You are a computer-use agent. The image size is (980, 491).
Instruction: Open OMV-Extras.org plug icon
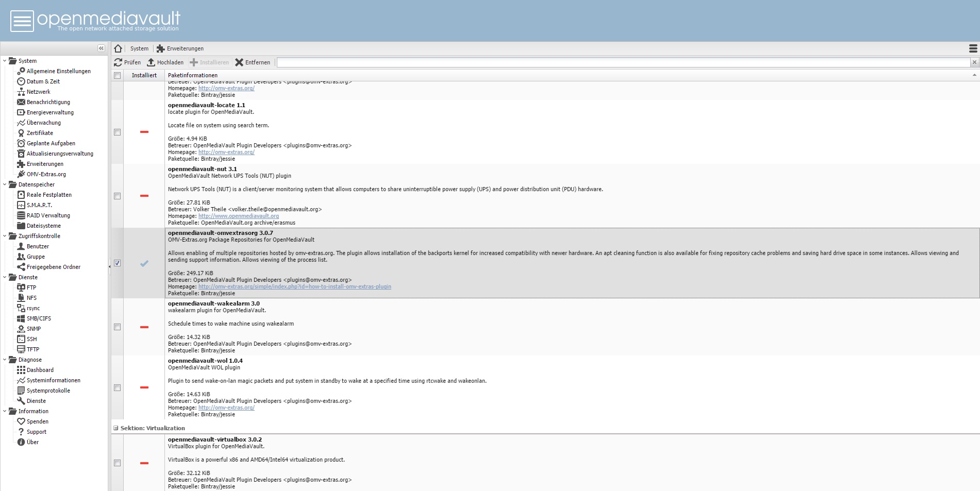(21, 174)
